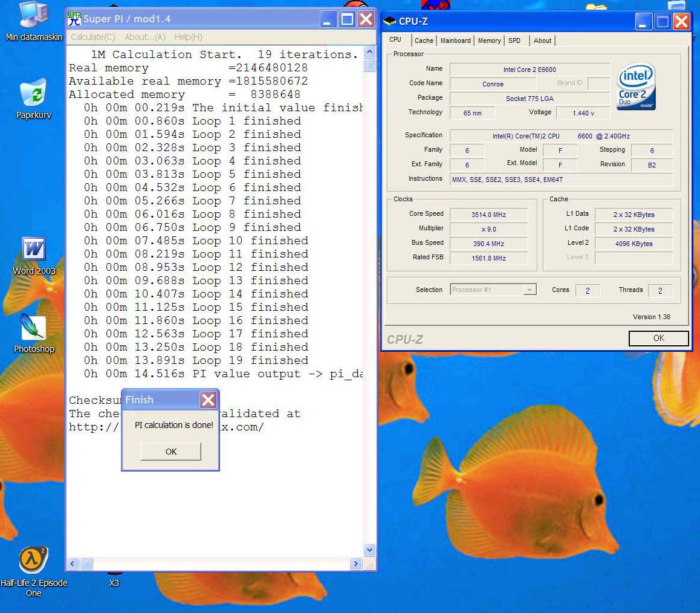Open Half-Life 2 Episode One icon

33,572
